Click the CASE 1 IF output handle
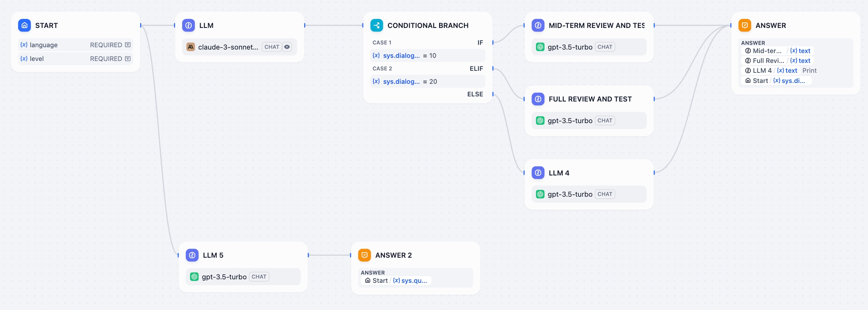868x310 pixels. (x=493, y=42)
